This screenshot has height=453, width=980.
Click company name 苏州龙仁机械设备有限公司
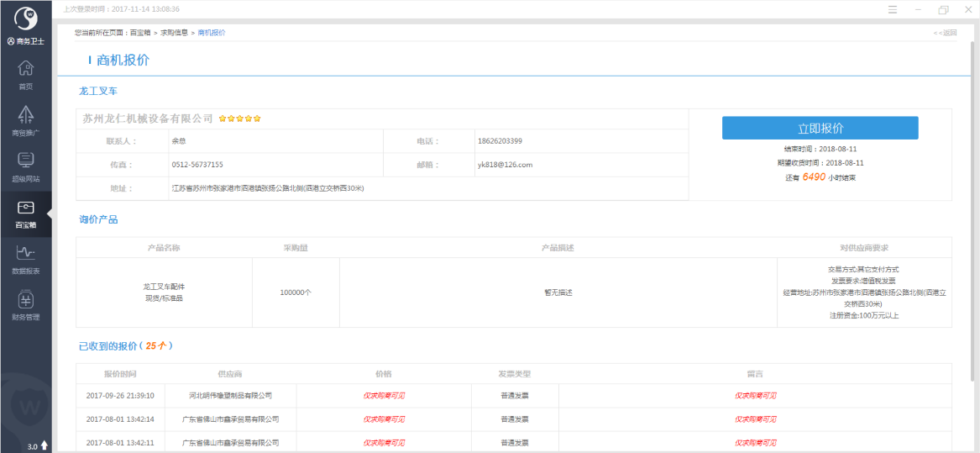tap(148, 119)
